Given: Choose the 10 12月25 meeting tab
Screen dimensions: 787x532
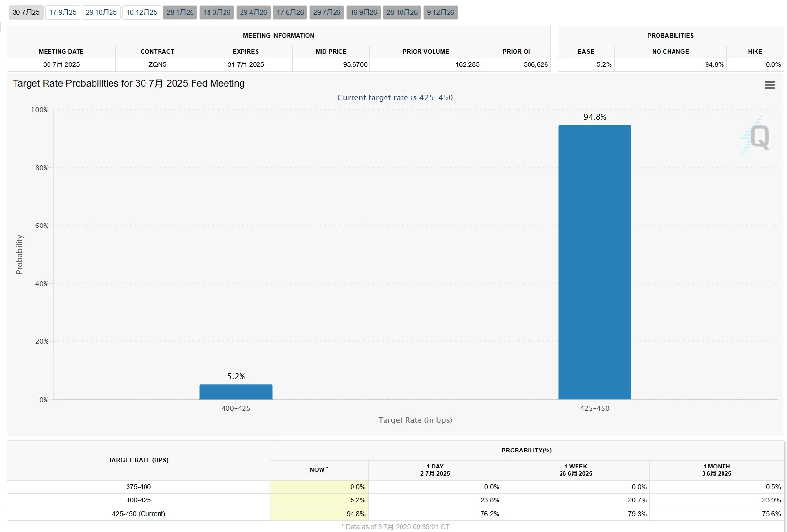Looking at the screenshot, I should tap(142, 12).
